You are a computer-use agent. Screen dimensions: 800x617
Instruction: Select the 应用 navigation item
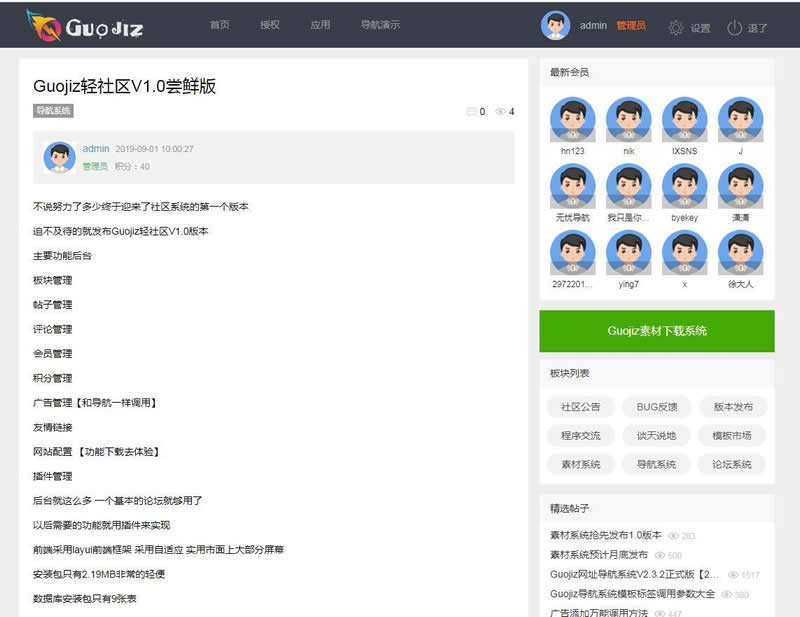pos(319,26)
